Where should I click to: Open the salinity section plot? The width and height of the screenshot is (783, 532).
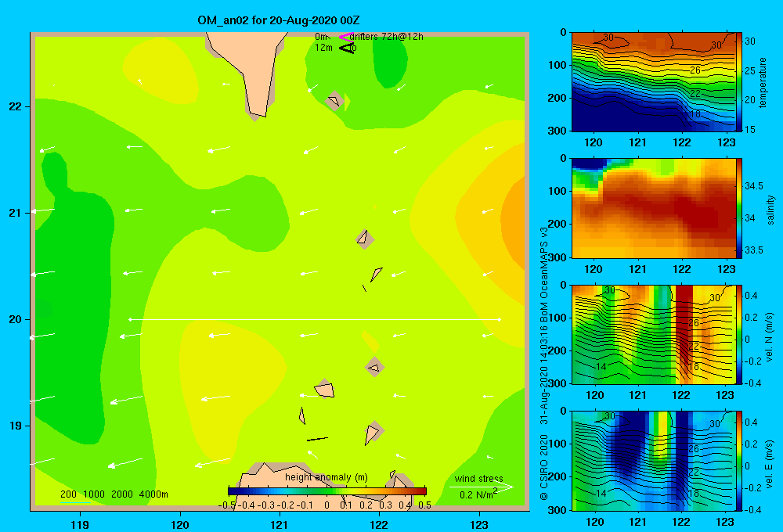653,208
